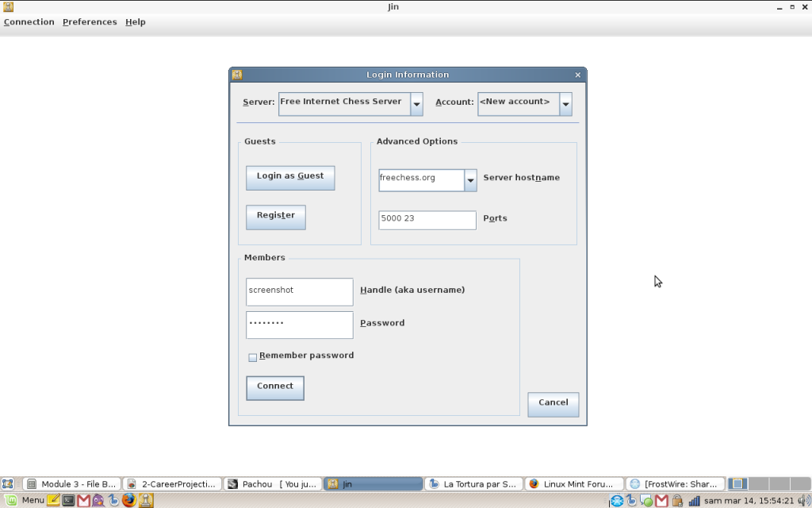The height and width of the screenshot is (508, 812).
Task: Click the Password input field
Action: [300, 325]
